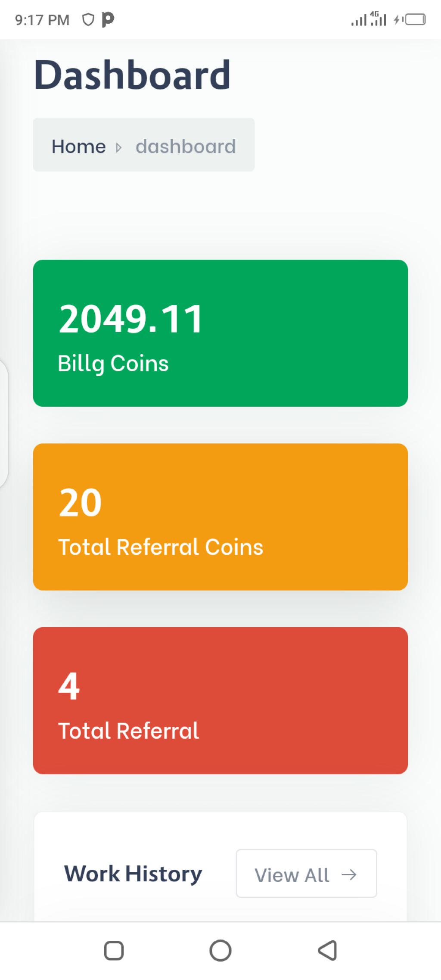Open the side drawer handle on left edge

click(4, 423)
